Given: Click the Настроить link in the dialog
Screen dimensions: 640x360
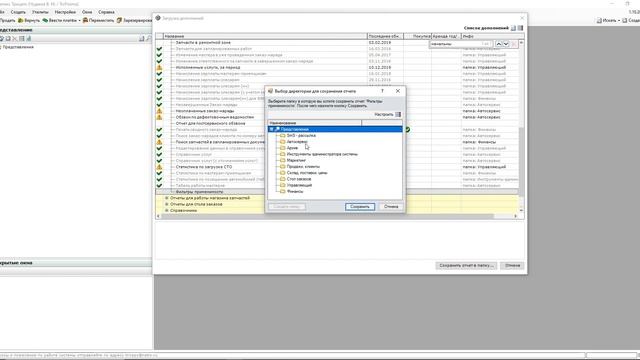Looking at the screenshot, I should (384, 114).
